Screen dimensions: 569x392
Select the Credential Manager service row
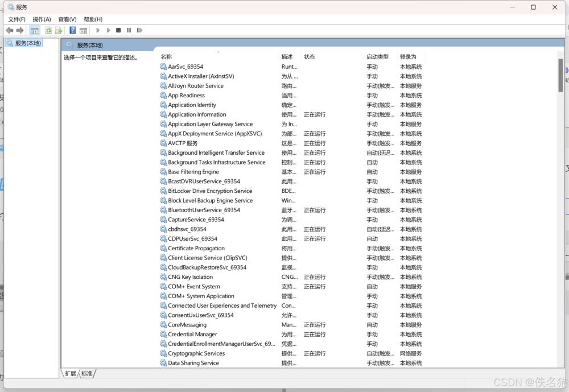[192, 335]
